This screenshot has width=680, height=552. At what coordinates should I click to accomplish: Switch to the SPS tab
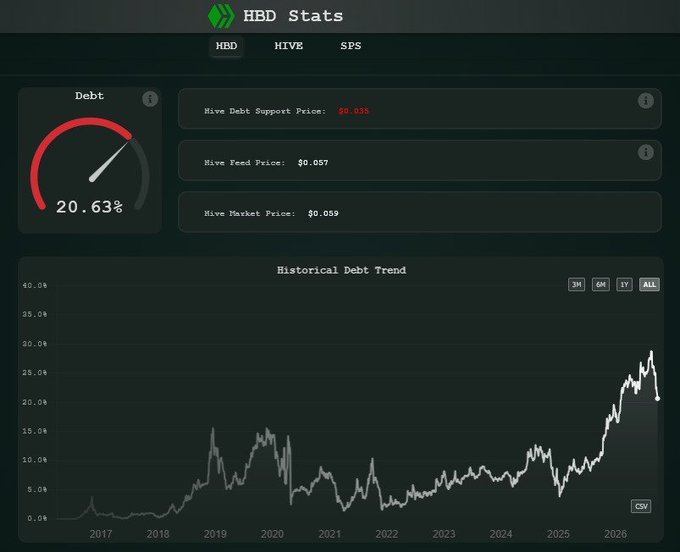350,46
